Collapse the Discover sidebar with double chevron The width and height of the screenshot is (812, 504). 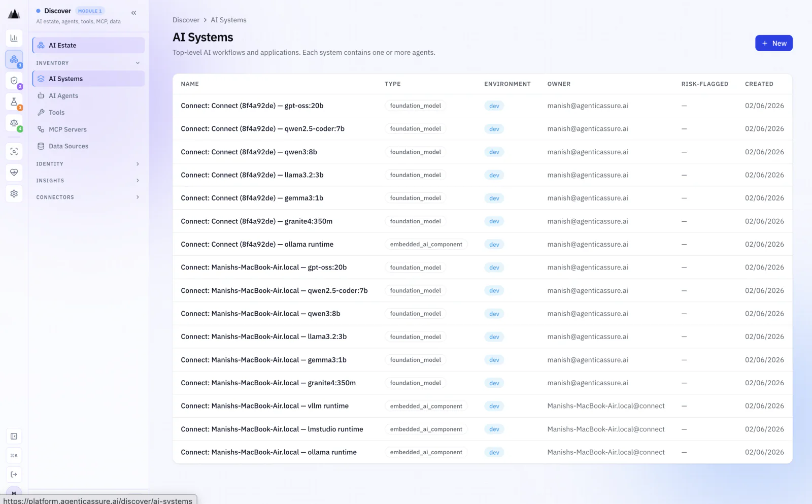pos(134,13)
